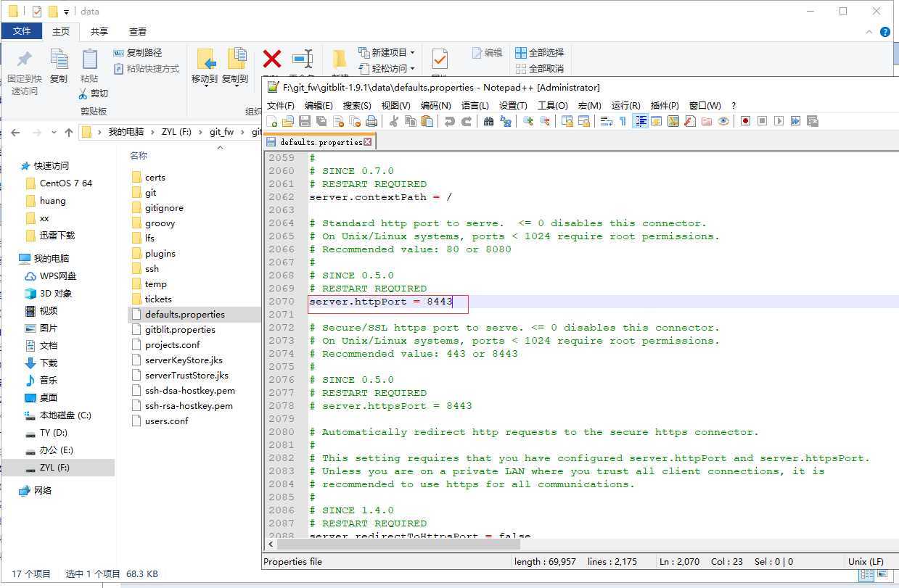Click the Zoom Out magnifier icon
899x588 pixels.
tap(545, 121)
